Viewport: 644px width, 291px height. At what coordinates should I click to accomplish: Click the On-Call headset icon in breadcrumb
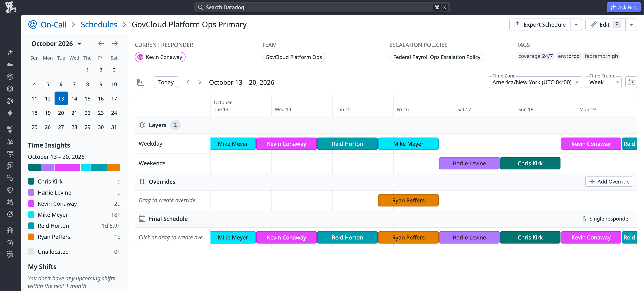tap(33, 24)
